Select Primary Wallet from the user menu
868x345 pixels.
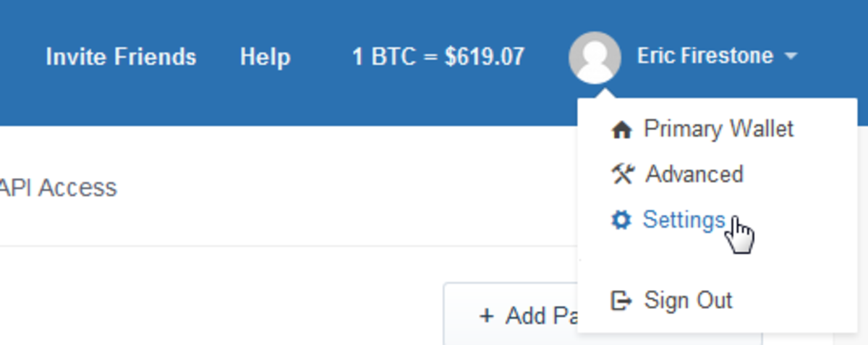tap(718, 129)
